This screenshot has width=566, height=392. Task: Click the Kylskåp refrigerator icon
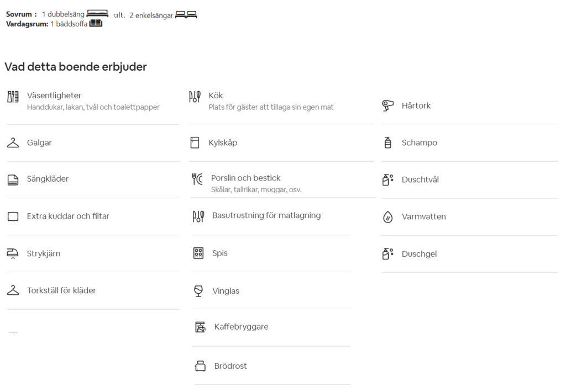coord(195,142)
